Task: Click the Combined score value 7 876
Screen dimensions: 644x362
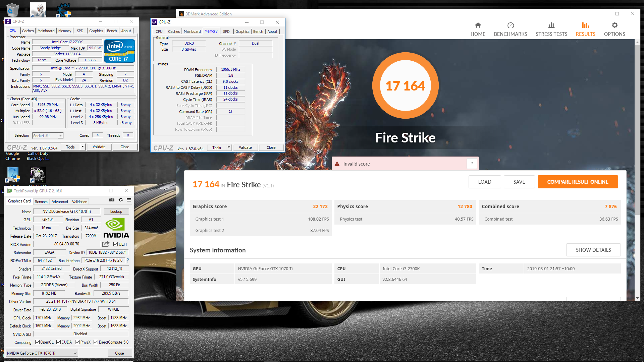Action: 610,206
